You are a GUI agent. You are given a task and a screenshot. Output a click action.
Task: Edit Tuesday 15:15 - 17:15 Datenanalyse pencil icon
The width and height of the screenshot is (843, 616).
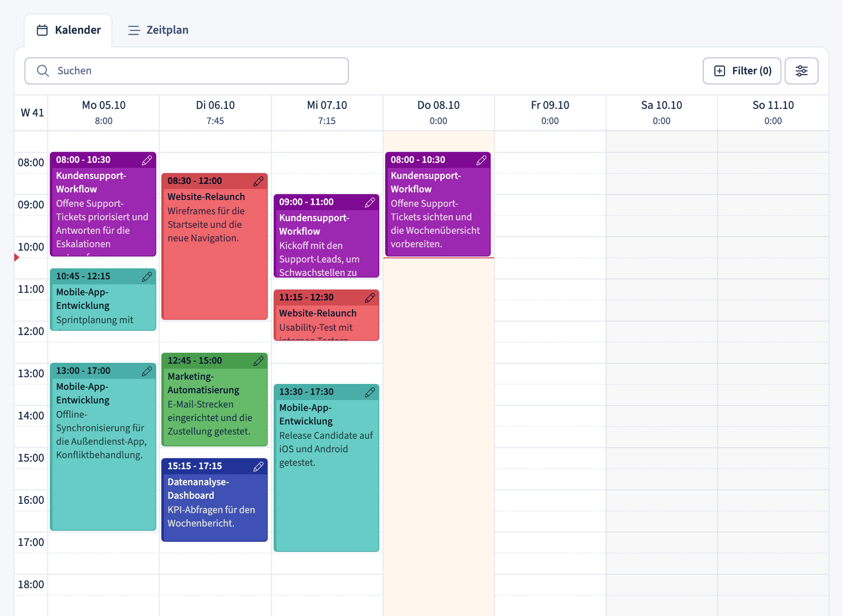[258, 466]
